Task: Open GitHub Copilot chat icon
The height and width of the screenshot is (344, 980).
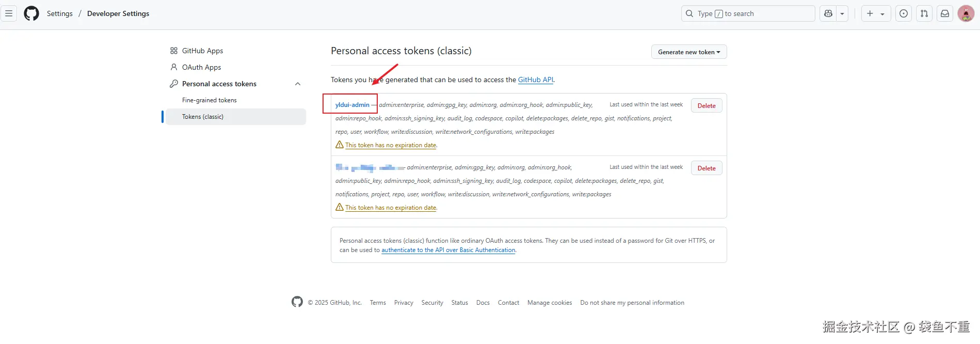Action: (x=828, y=13)
